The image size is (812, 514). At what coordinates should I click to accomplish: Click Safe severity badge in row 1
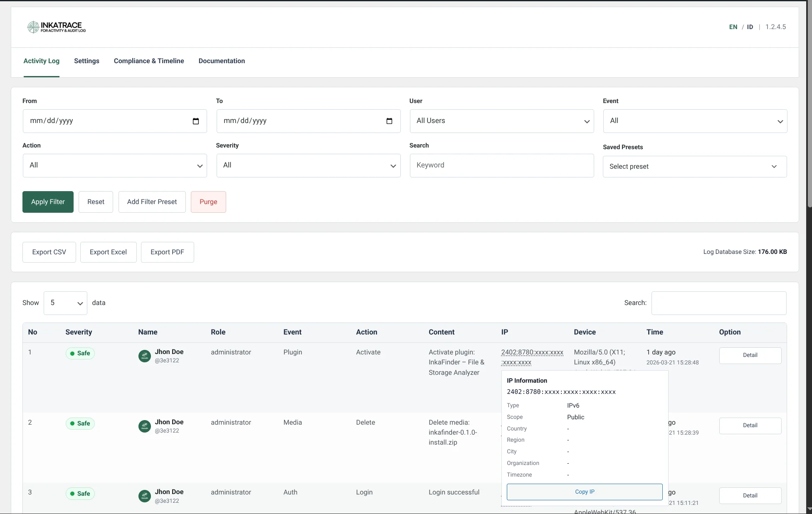80,354
